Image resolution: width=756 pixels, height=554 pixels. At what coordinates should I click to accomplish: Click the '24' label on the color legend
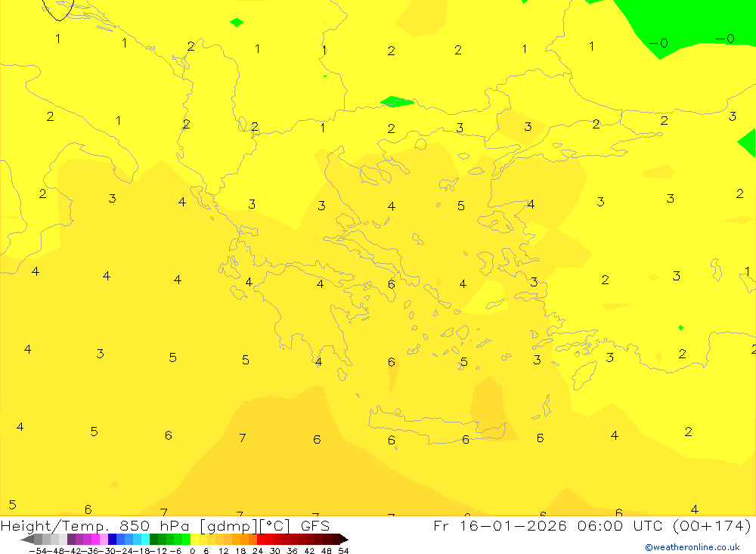[258, 551]
